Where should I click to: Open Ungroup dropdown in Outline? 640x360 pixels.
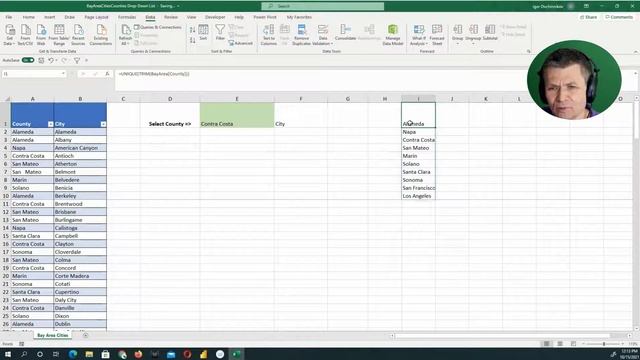coord(473,35)
